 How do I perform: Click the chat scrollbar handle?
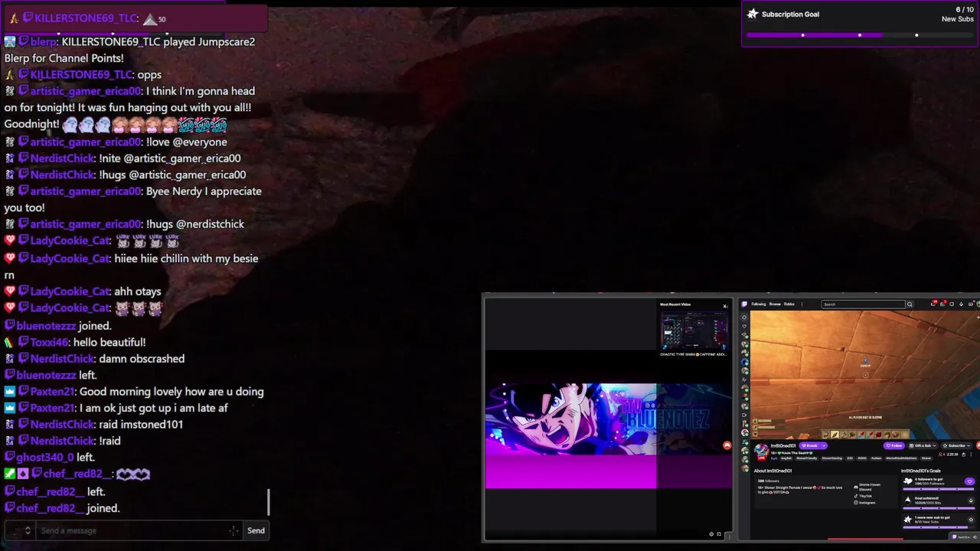pyautogui.click(x=269, y=502)
